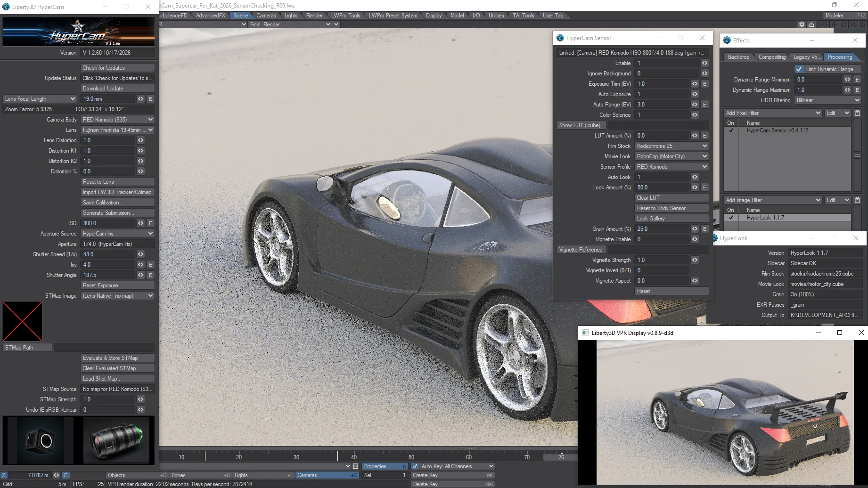The height and width of the screenshot is (488, 868).
Task: Open Sensor Profile dropdown RED Komodo
Action: (671, 167)
